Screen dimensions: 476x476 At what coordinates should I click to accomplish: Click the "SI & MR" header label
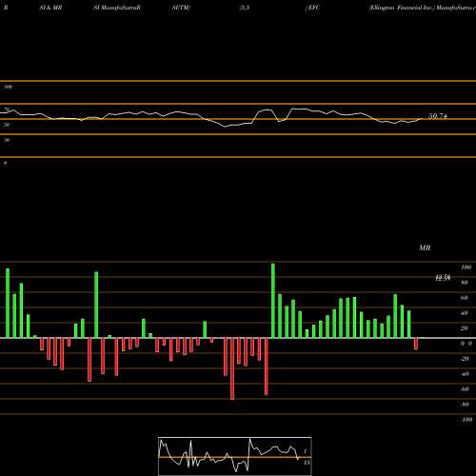point(50,8)
